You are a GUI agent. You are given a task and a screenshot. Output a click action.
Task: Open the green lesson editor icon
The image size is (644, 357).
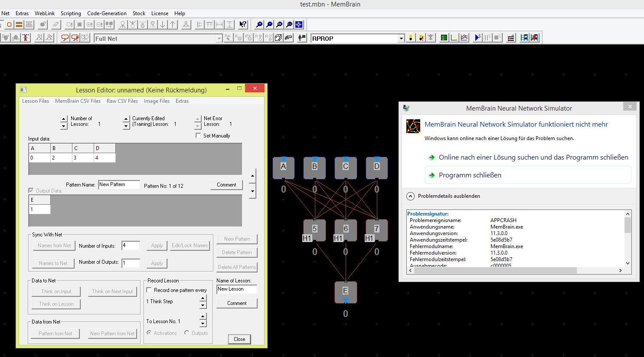click(444, 38)
